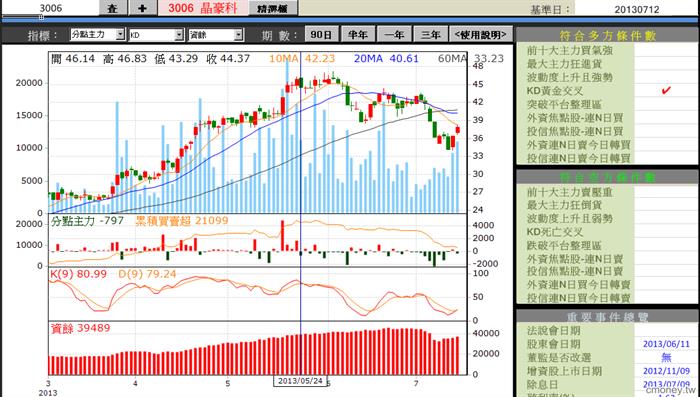Click the 60MA 33.23 legend label
The image size is (700, 397).
click(x=471, y=59)
